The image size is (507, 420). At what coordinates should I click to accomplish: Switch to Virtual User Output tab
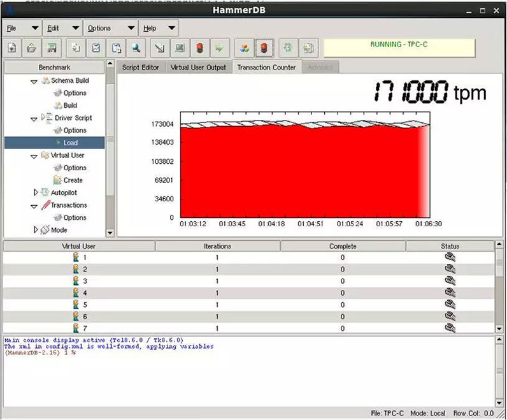pos(198,68)
